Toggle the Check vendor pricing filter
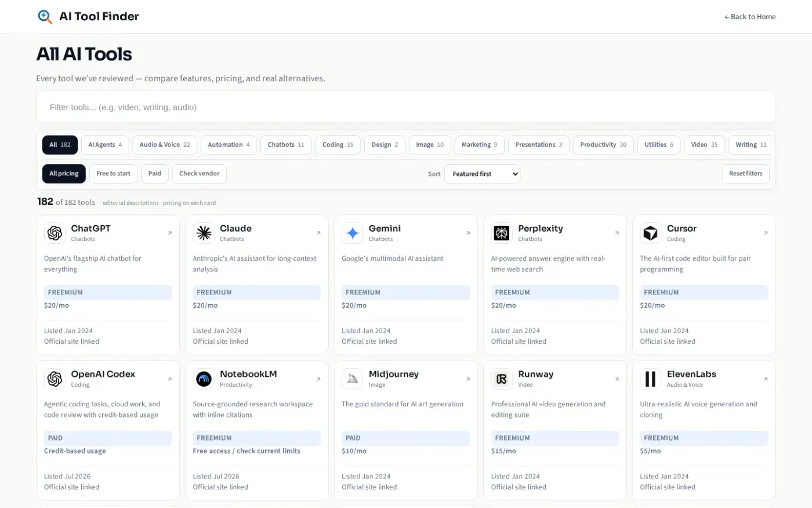The height and width of the screenshot is (508, 812). (200, 174)
